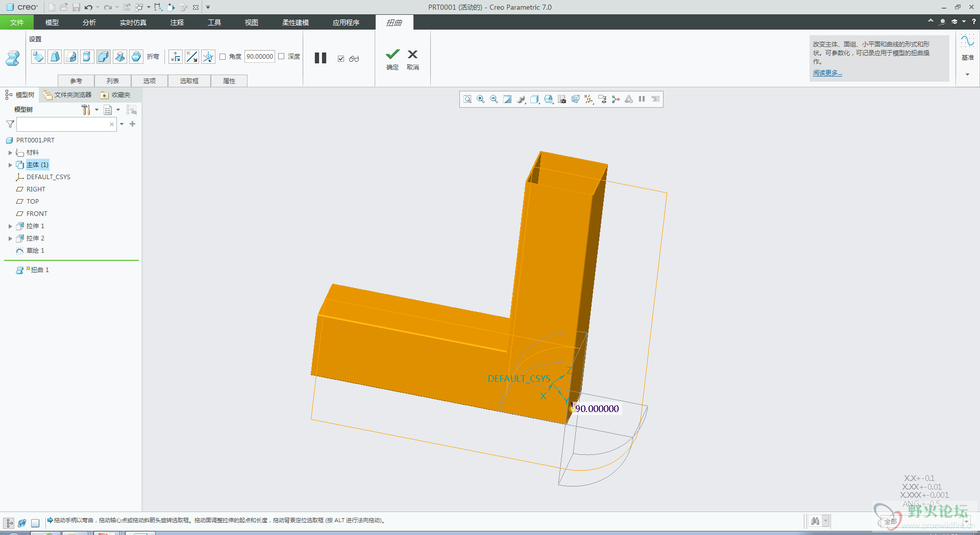Expand the 拉伸 2 tree node
This screenshot has height=535, width=980.
pos(10,238)
